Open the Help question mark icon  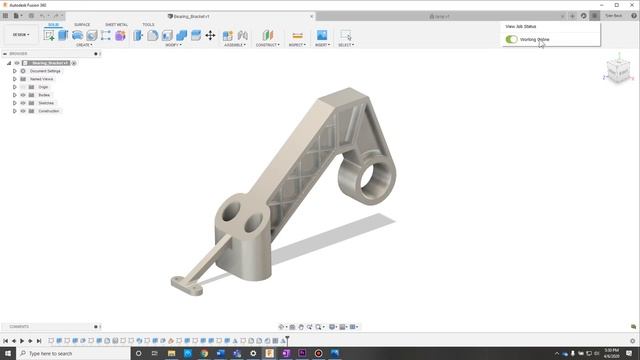633,16
